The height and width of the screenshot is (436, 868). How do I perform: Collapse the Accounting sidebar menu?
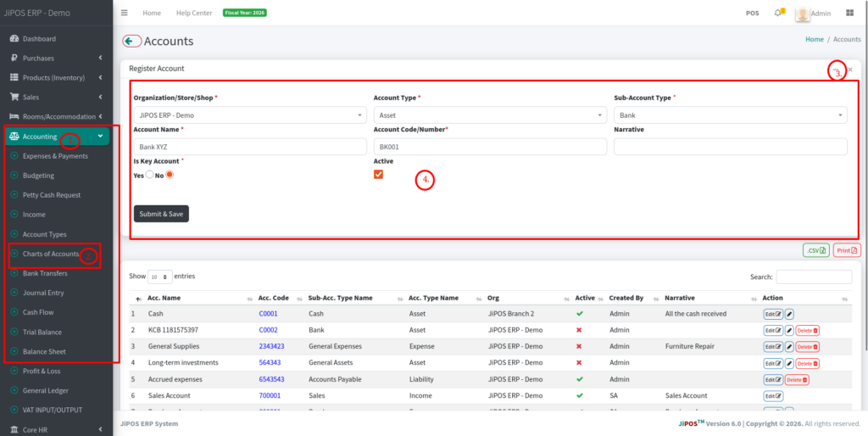58,137
